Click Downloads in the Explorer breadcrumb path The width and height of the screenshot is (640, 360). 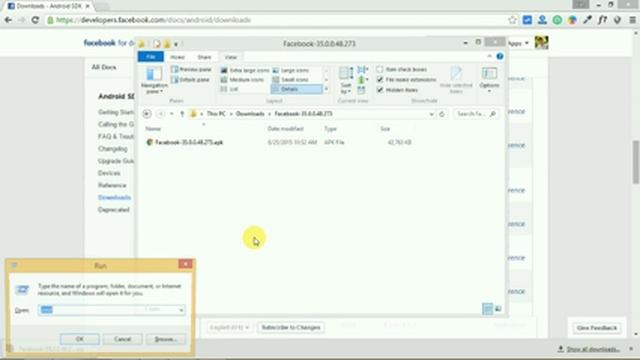[x=250, y=114]
